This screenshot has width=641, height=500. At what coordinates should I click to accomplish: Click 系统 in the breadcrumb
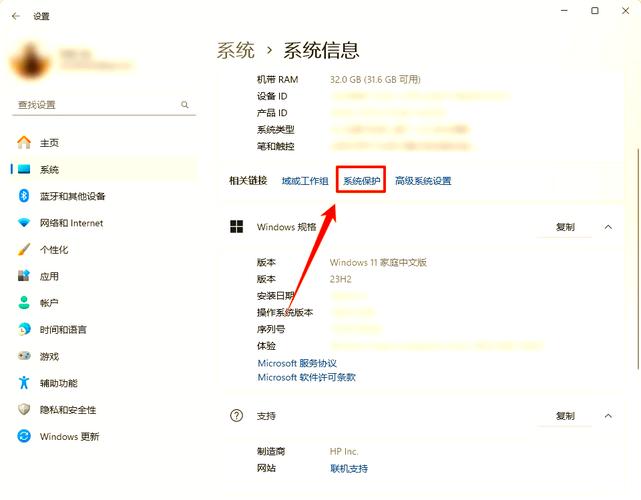tap(235, 51)
